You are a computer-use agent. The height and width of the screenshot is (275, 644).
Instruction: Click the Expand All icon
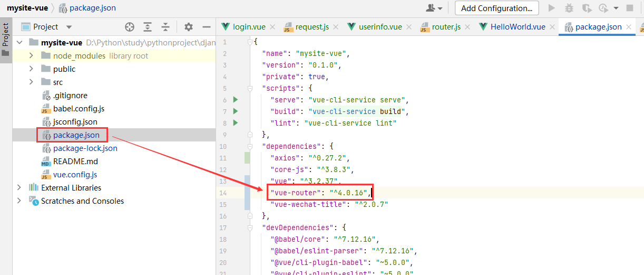tap(148, 27)
